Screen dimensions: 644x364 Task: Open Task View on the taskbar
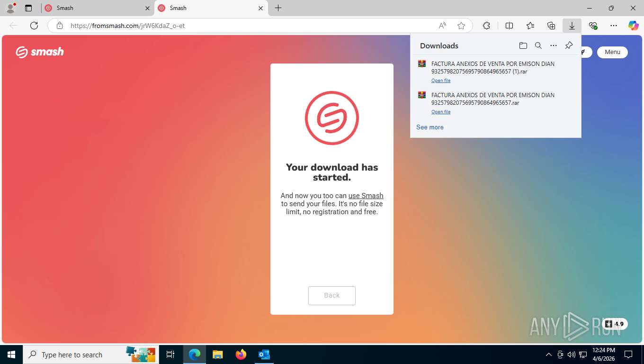pos(170,355)
